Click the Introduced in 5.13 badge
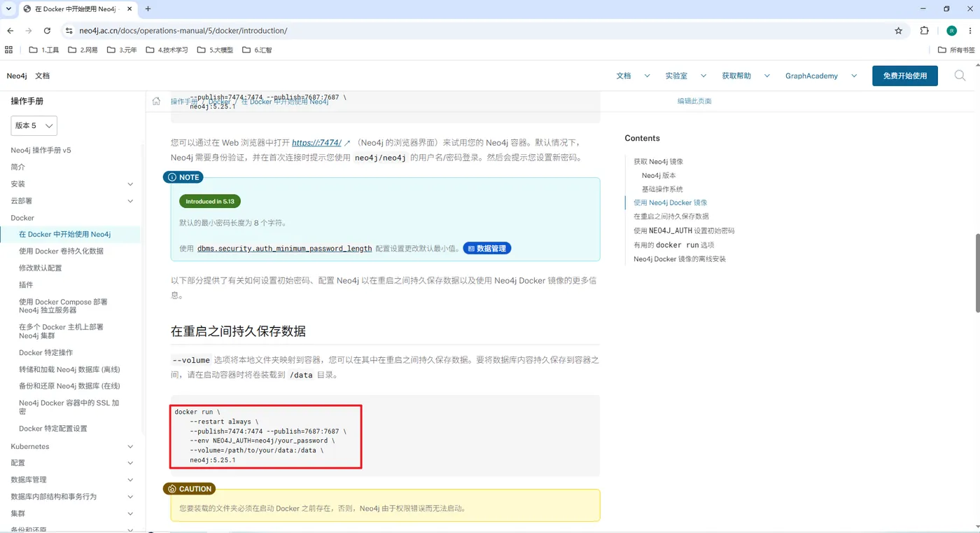This screenshot has width=980, height=533. click(210, 201)
